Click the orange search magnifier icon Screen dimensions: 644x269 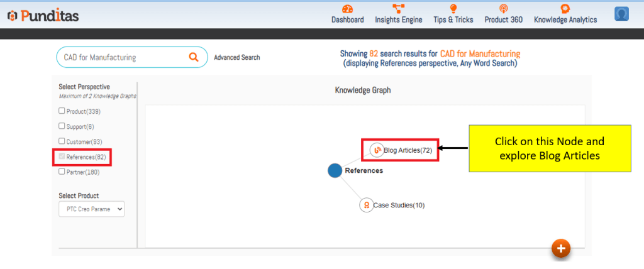tap(194, 57)
